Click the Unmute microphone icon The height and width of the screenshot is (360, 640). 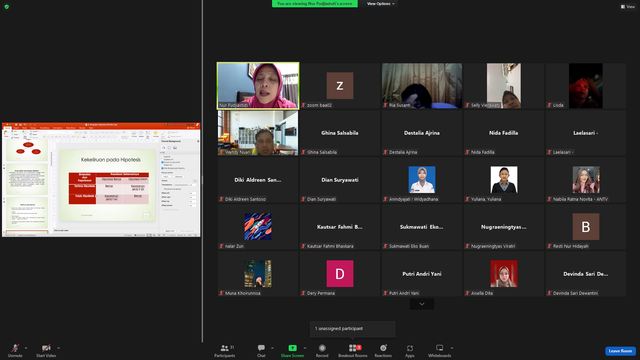pos(15,348)
